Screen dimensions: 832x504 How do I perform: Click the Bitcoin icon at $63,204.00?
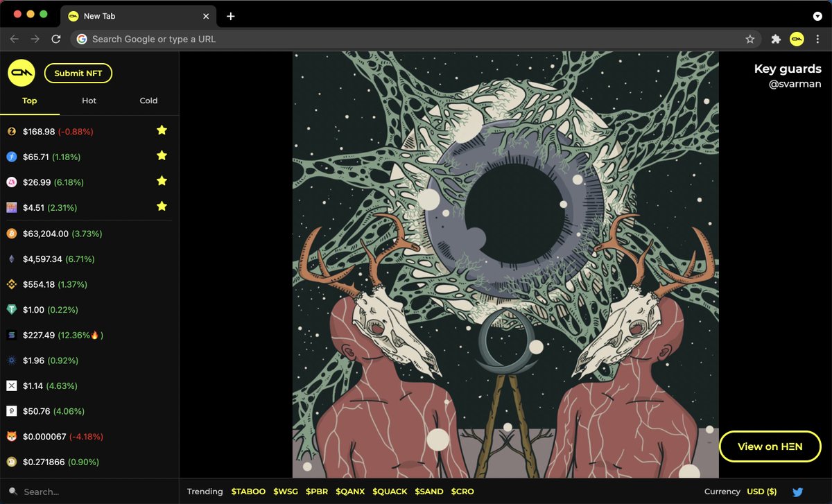pyautogui.click(x=11, y=234)
